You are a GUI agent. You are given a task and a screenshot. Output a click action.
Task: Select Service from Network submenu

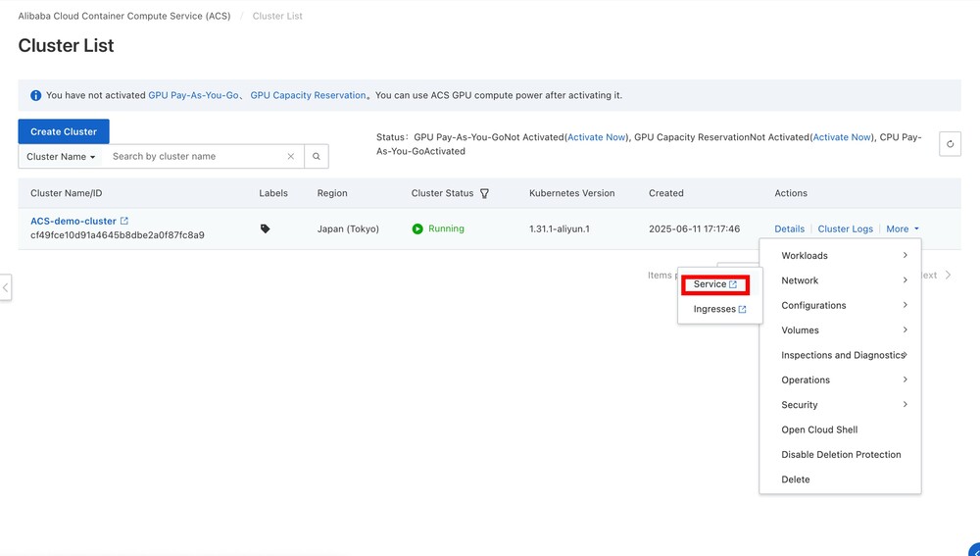click(x=714, y=284)
